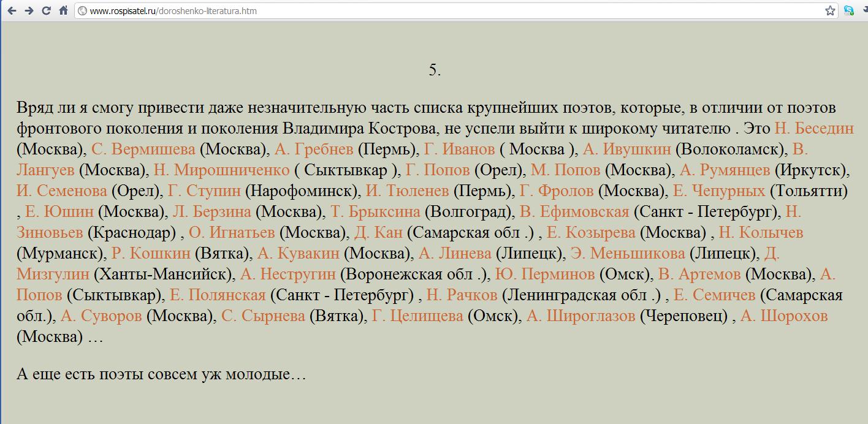Click the Е. Полянская link

218,295
